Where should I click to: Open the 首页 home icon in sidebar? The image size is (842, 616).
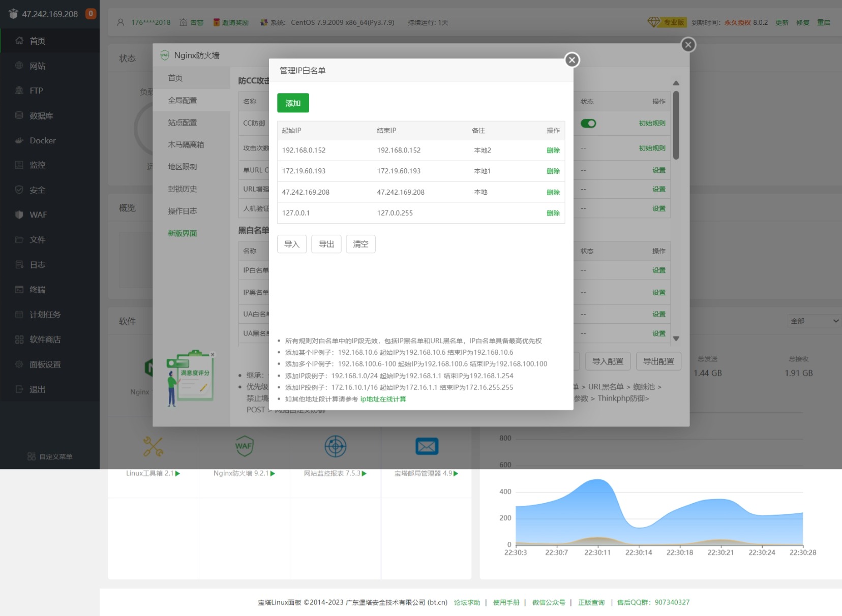click(19, 41)
